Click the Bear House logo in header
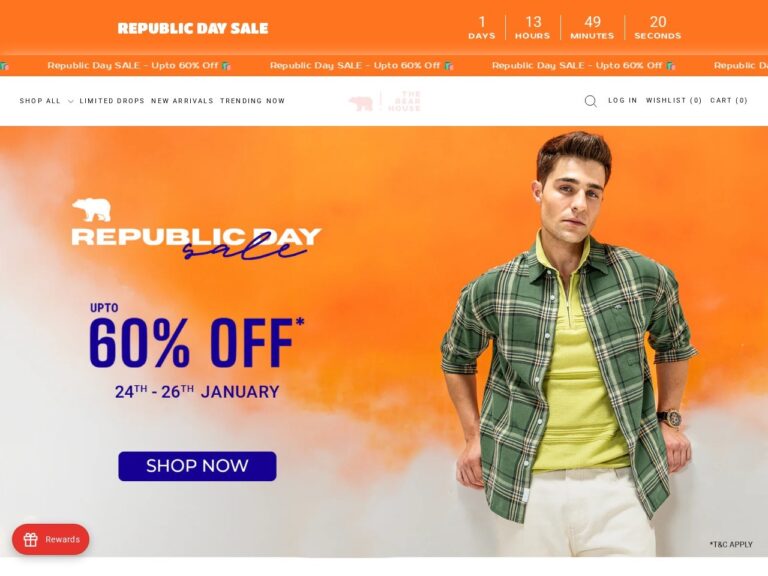This screenshot has width=768, height=576. point(385,101)
